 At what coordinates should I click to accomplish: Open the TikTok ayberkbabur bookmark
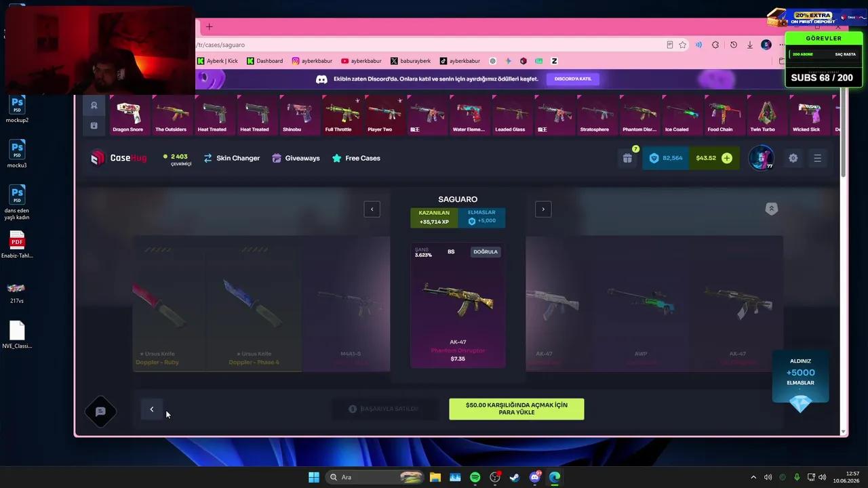(x=460, y=61)
